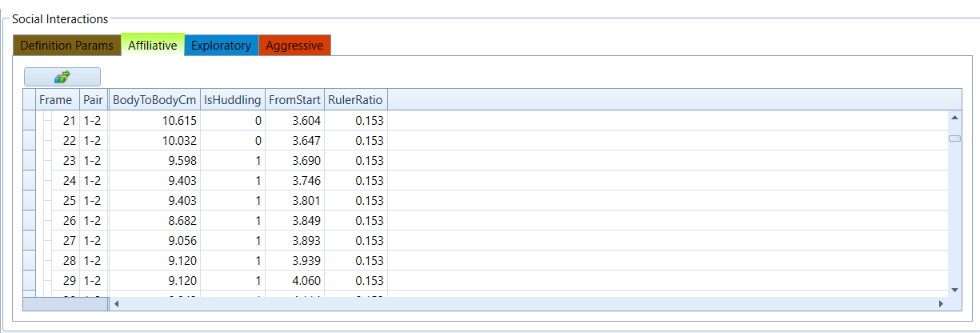Select the IsHuddling cell in frame 23
The image size is (980, 333).
pos(232,160)
